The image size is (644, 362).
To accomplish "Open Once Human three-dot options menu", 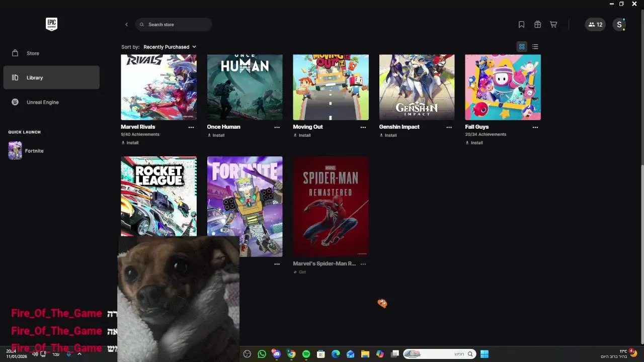I will [x=277, y=127].
